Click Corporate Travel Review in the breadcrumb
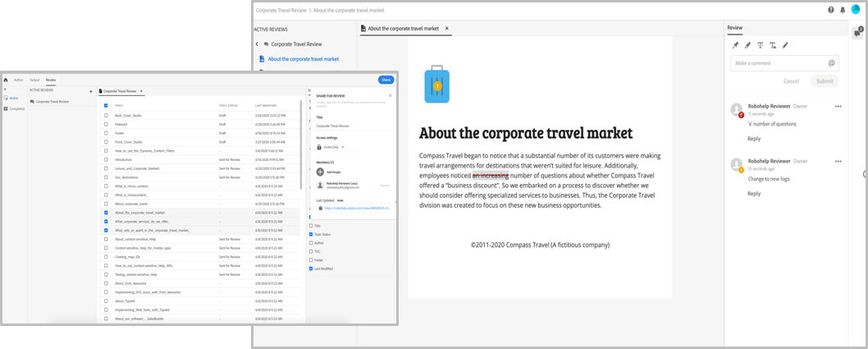Viewport: 868px width, 349px height. click(281, 10)
